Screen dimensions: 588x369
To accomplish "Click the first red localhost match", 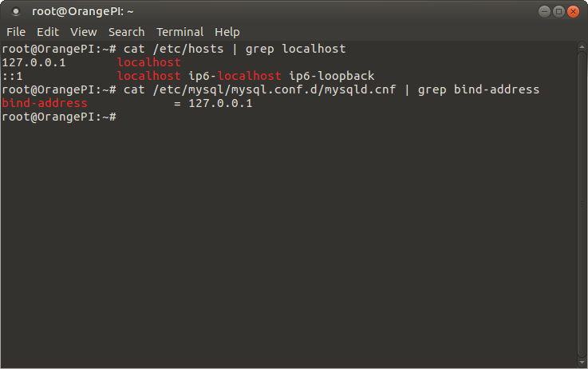I will pyautogui.click(x=149, y=62).
